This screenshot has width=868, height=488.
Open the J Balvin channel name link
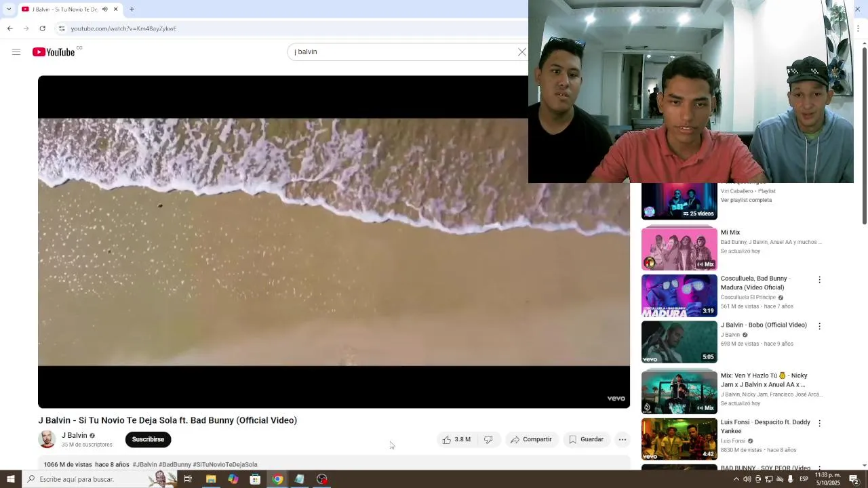(x=75, y=435)
